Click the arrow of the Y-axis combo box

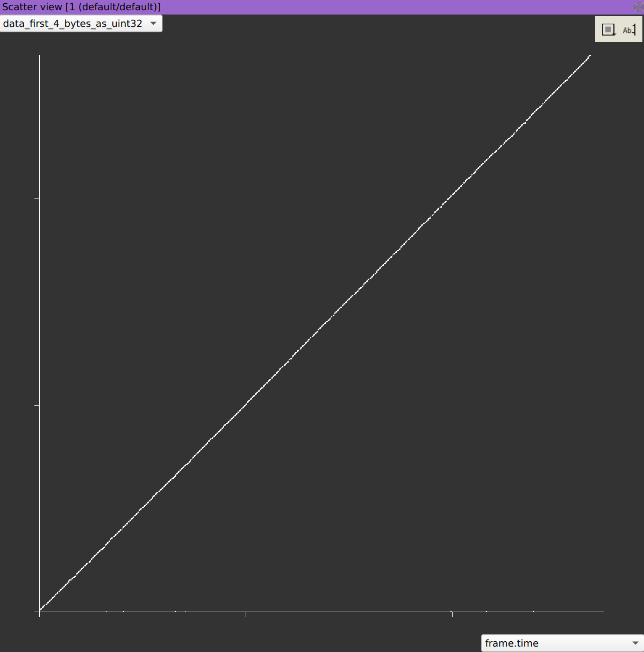point(153,24)
